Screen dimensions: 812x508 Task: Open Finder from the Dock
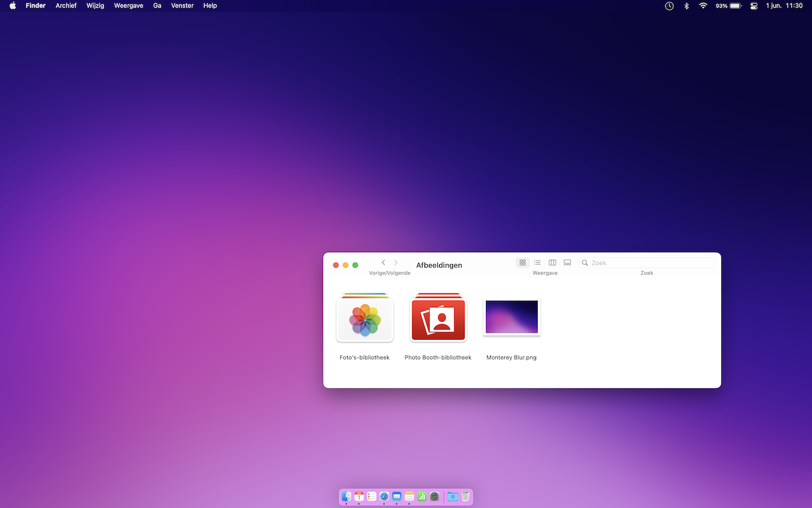pos(346,497)
